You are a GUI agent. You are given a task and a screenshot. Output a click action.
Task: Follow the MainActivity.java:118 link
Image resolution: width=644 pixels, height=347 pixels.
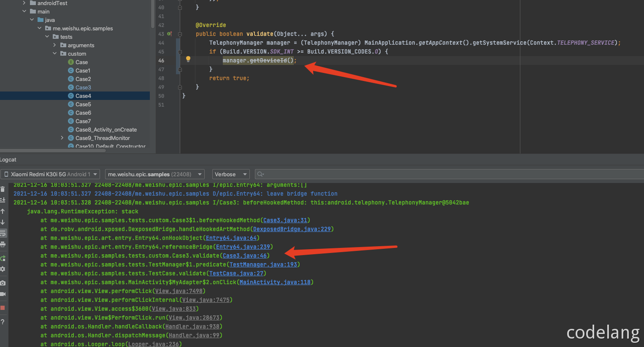pos(275,282)
